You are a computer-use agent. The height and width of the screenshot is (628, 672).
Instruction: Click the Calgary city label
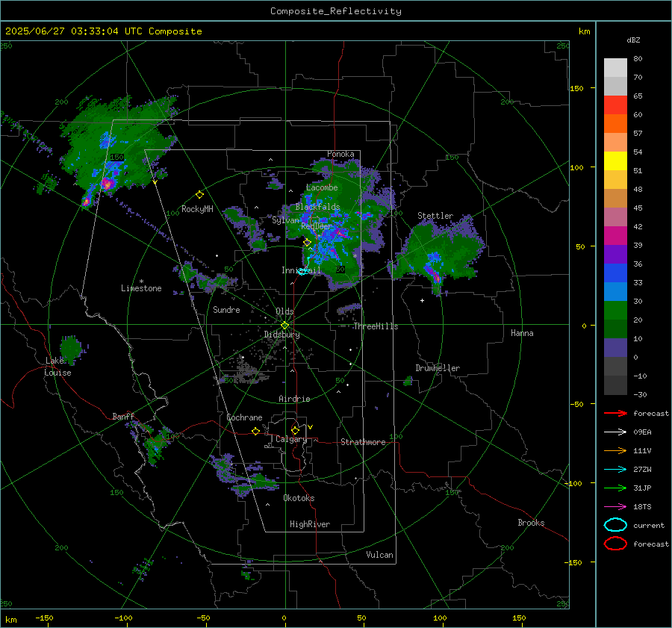tap(291, 439)
